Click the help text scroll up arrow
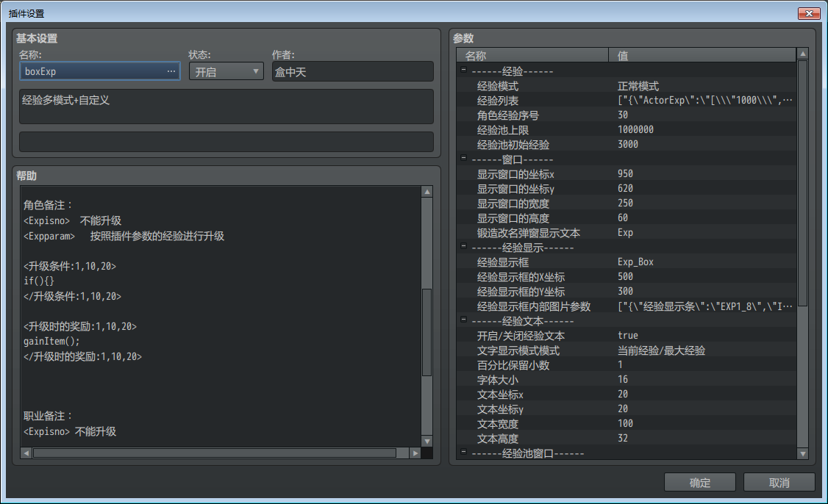Viewport: 828px width, 504px height. tap(427, 192)
